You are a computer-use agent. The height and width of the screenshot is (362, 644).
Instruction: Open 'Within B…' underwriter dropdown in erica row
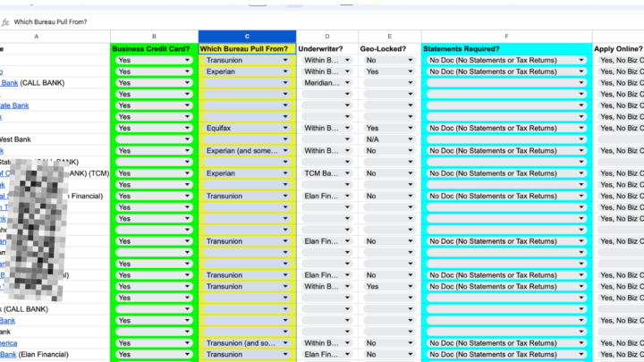point(327,342)
